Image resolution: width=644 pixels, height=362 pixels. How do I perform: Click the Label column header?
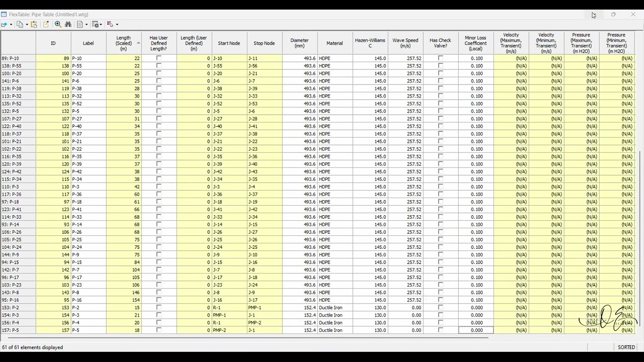click(89, 43)
